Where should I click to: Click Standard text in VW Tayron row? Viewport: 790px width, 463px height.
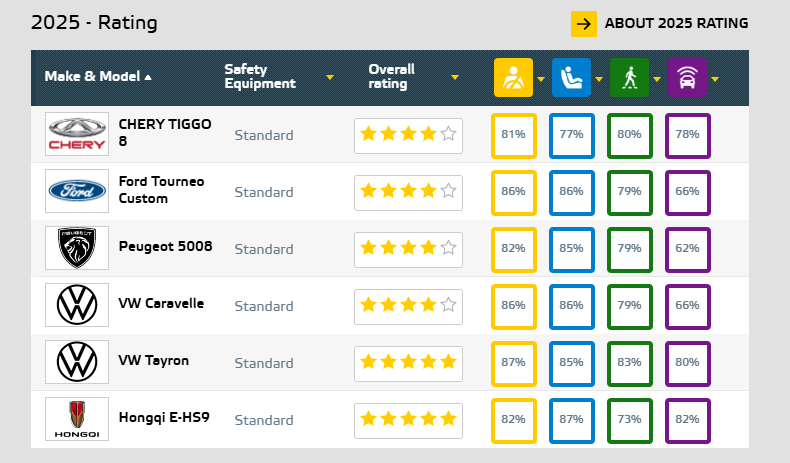coord(264,363)
